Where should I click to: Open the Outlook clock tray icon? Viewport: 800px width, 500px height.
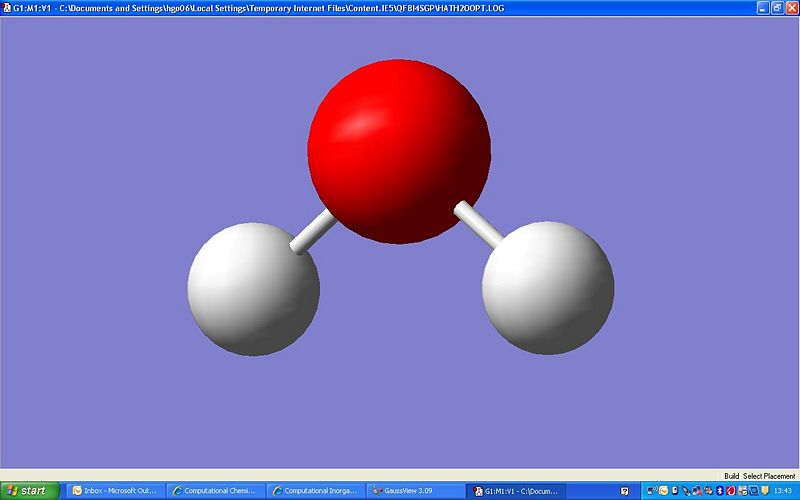[x=663, y=491]
